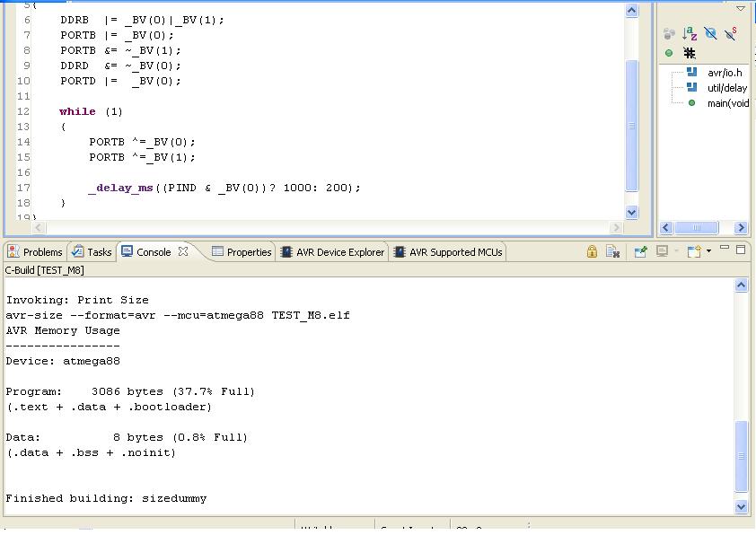Toggle Hide Static Members in Outline
756x535 pixels.
[731, 33]
